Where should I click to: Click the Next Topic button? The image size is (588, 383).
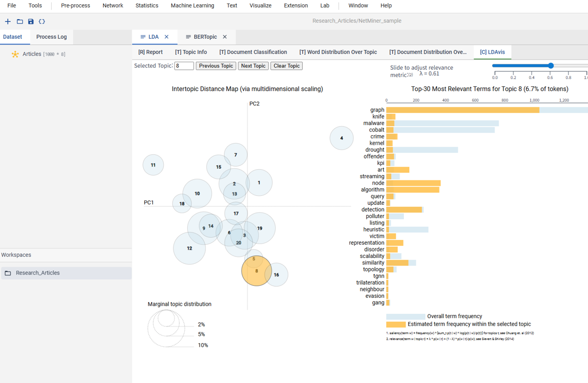[x=253, y=65]
